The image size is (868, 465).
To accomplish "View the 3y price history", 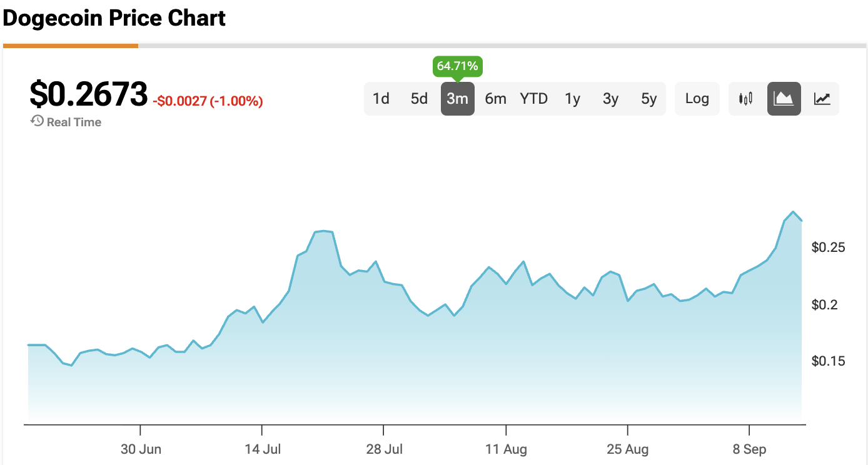I will point(610,98).
